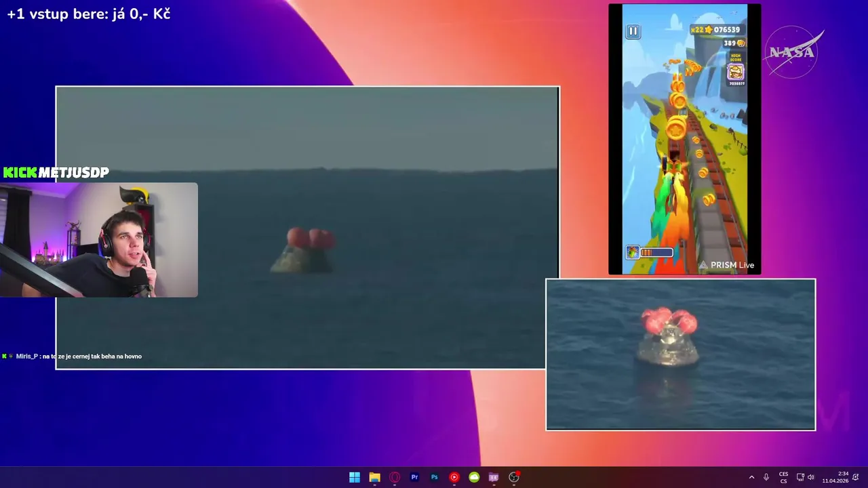
Task: Open Adobe Photoshop from taskbar
Action: [434, 477]
